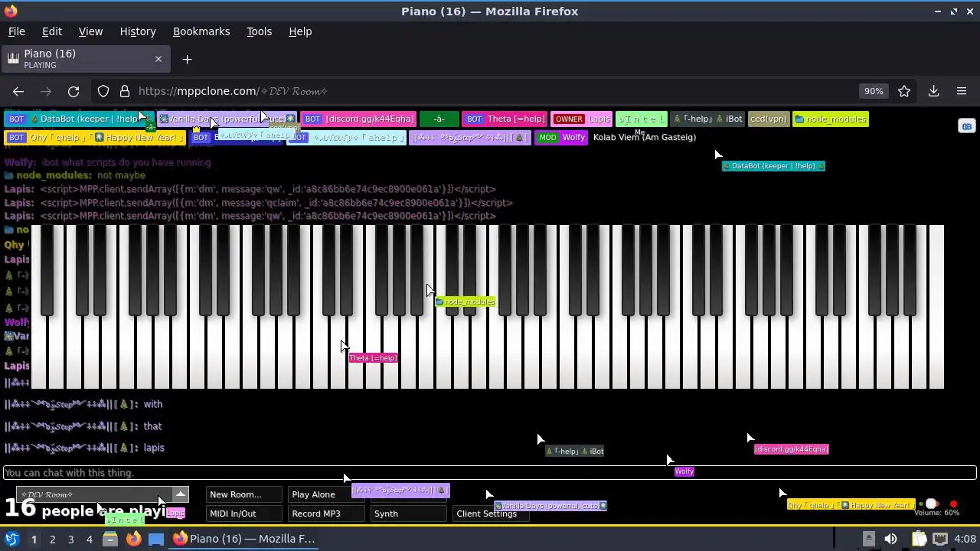Click the chat message reading 'with'
This screenshot has height=551, width=980.
(153, 404)
